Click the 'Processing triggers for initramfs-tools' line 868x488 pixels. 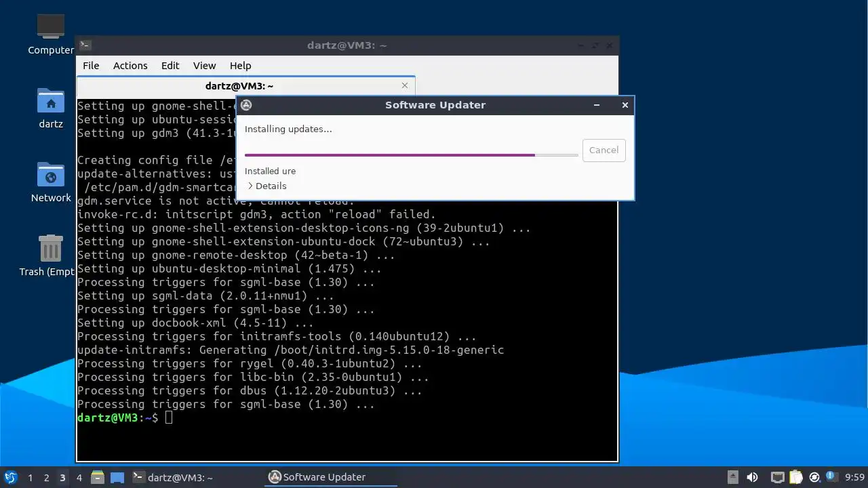coord(277,336)
